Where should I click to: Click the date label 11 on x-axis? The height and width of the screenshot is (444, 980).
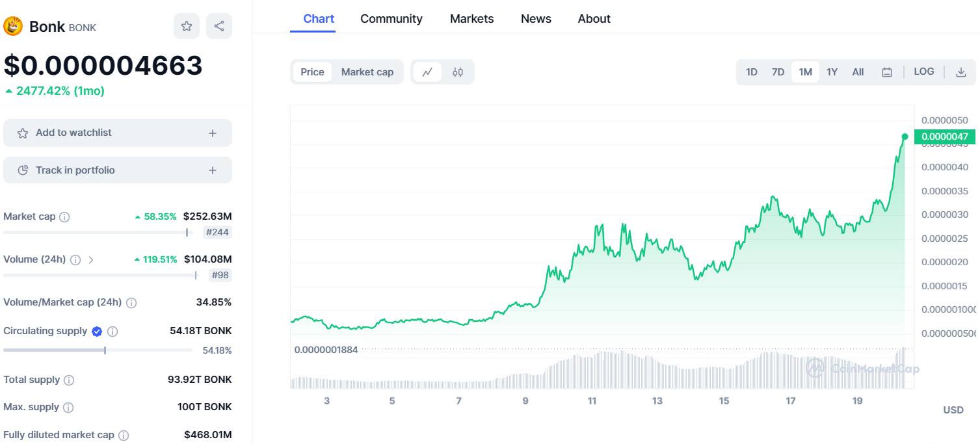(592, 401)
